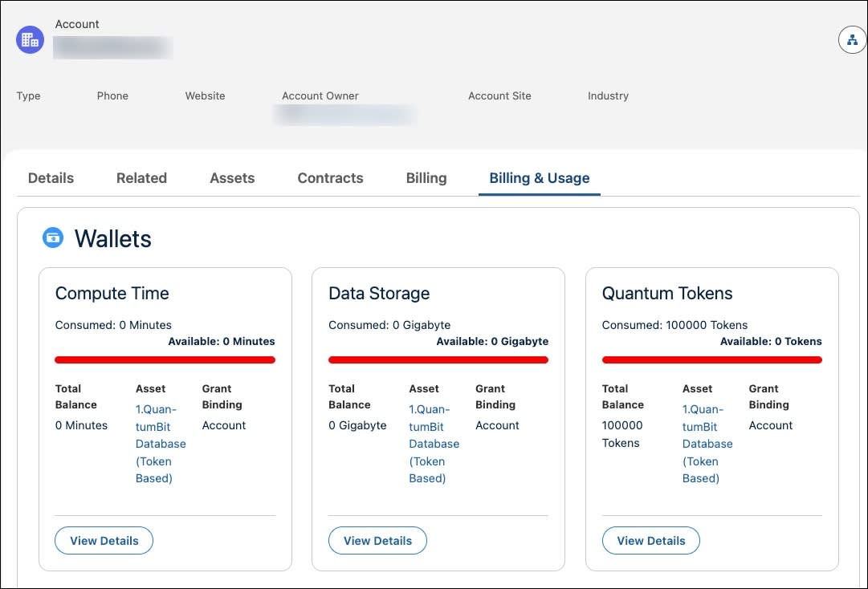Image resolution: width=868 pixels, height=589 pixels.
Task: Click View Details on Compute Time card
Action: (104, 540)
